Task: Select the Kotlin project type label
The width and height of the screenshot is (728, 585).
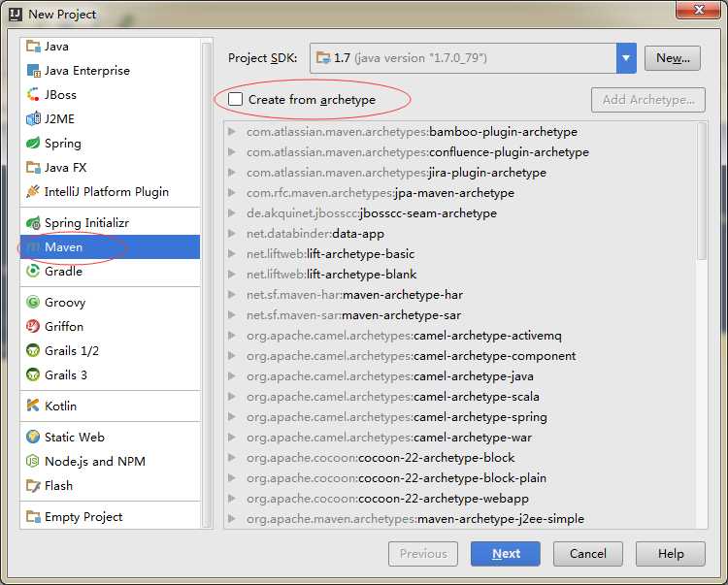Action: point(61,406)
